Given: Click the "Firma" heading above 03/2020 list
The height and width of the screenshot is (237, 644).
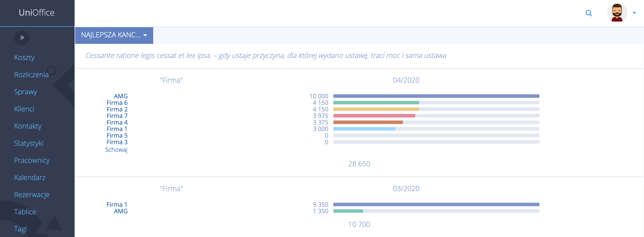Looking at the screenshot, I should (x=171, y=189).
